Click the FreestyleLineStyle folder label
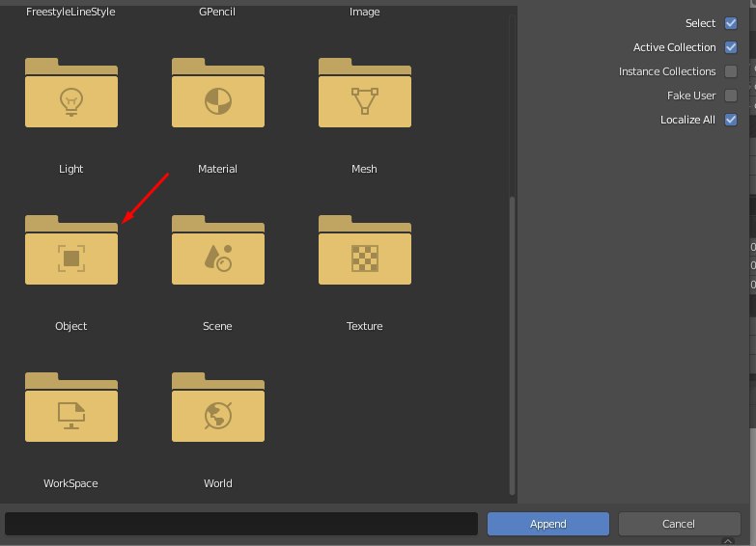756x546 pixels. coord(70,12)
